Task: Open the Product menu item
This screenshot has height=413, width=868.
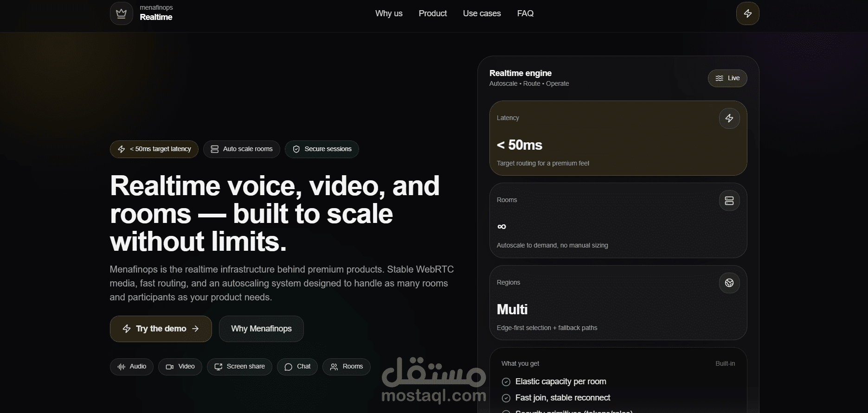Action: pyautogui.click(x=433, y=13)
